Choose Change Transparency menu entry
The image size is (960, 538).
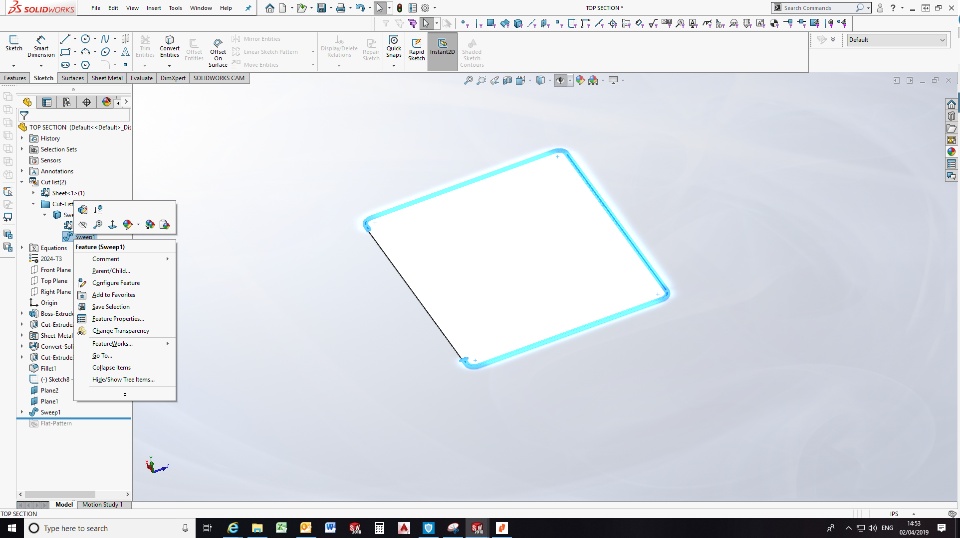tap(122, 331)
